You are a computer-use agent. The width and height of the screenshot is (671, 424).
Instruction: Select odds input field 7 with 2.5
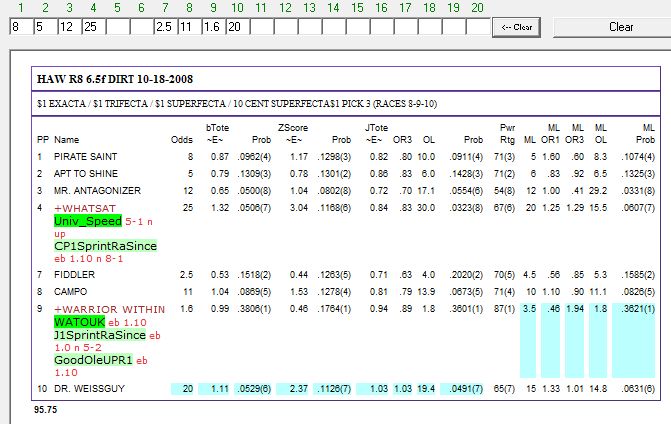tap(166, 27)
